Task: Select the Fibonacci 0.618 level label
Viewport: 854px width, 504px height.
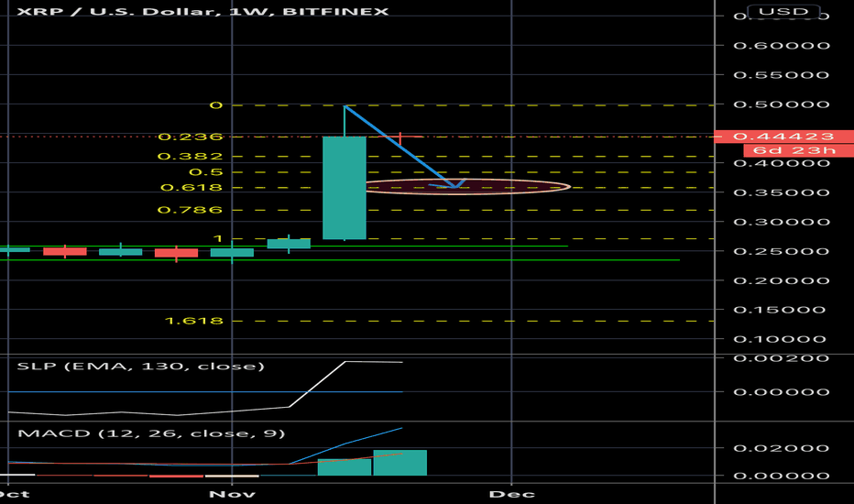Action: pyautogui.click(x=192, y=188)
